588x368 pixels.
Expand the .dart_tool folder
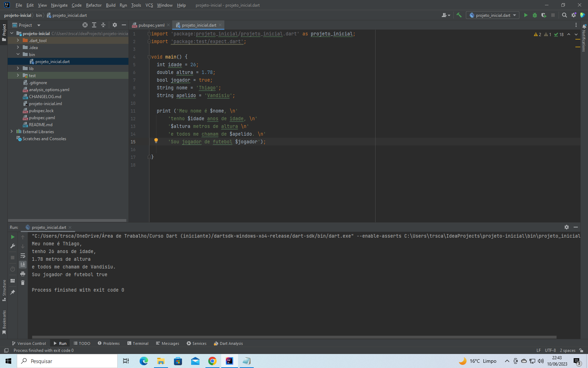[x=18, y=40]
